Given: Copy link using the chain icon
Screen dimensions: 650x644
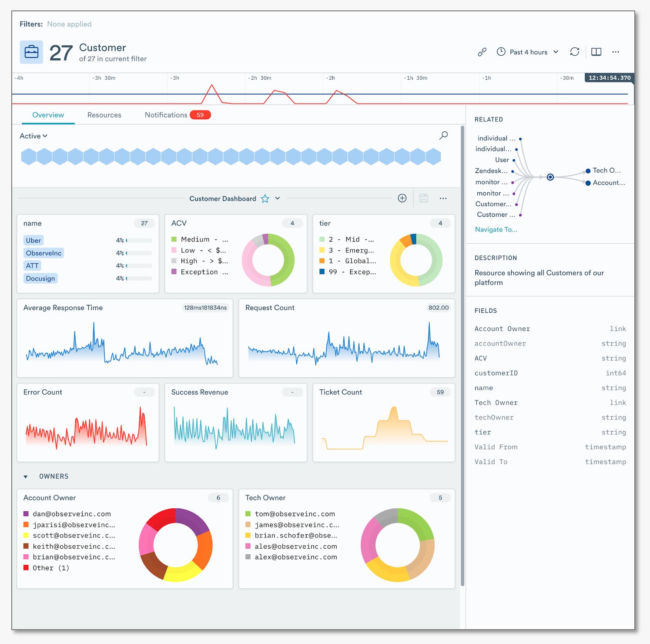Looking at the screenshot, I should tap(482, 52).
